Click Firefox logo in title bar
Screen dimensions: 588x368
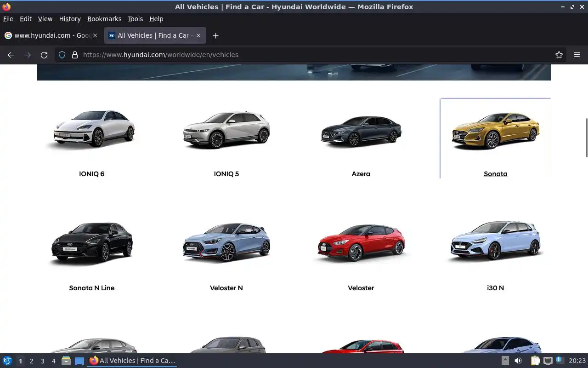pyautogui.click(x=6, y=7)
